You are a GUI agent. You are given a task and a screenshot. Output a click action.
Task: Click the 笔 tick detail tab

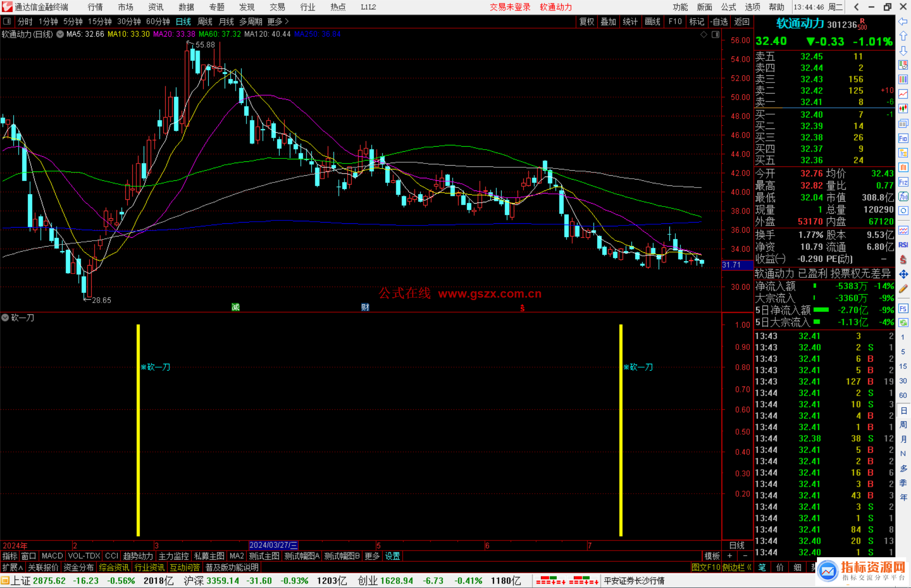click(762, 567)
